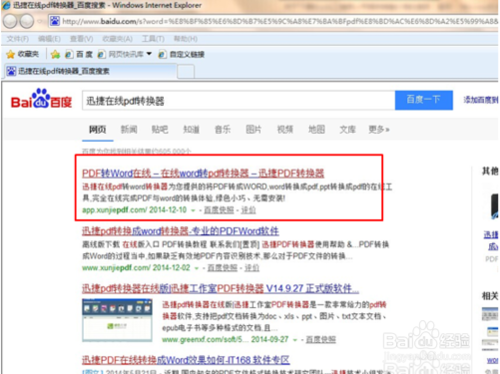
Task: Open the 文件(F) menu
Action: (18, 39)
